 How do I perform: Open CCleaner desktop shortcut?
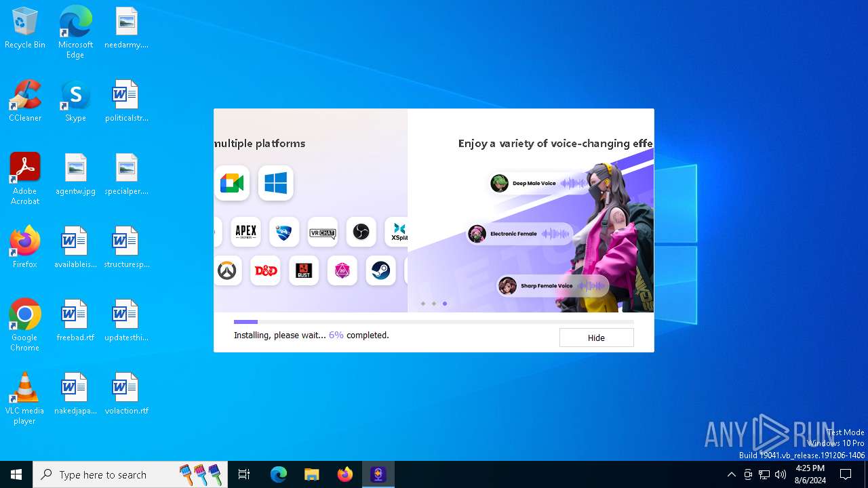pyautogui.click(x=25, y=102)
